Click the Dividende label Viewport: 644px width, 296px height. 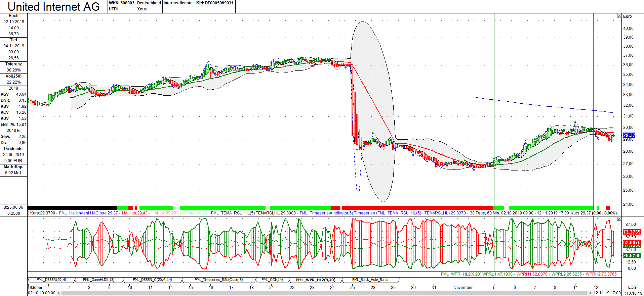[x=13, y=149]
